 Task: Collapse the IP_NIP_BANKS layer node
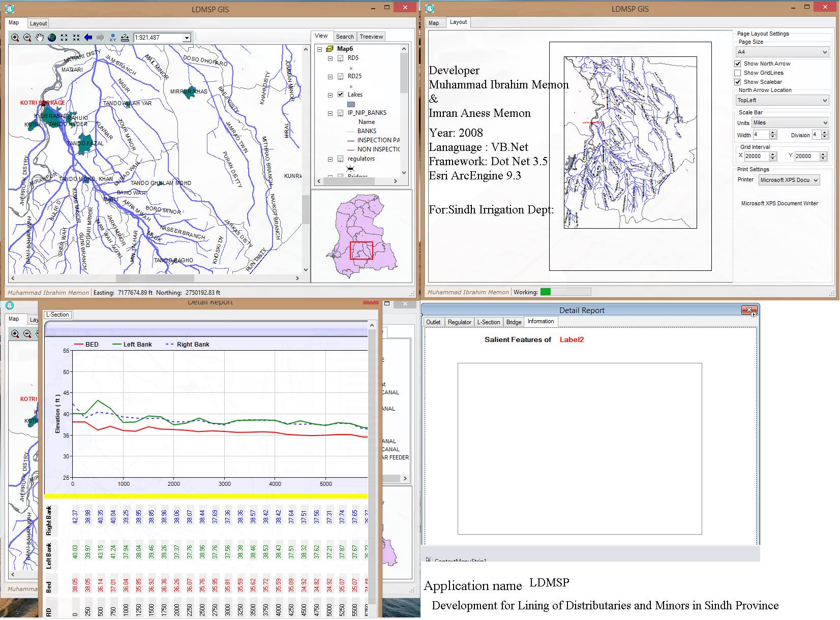coord(330,113)
